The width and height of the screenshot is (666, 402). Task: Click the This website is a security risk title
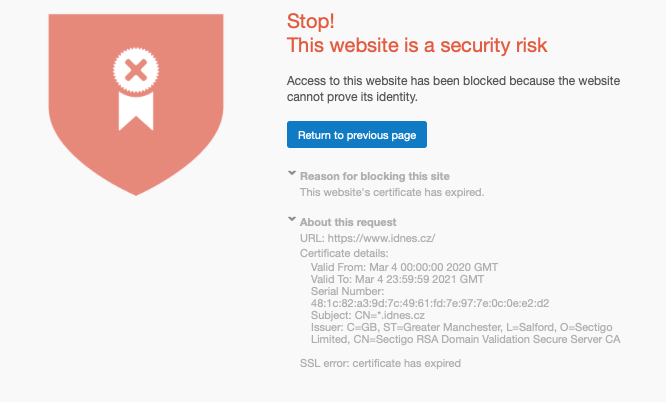coord(417,45)
